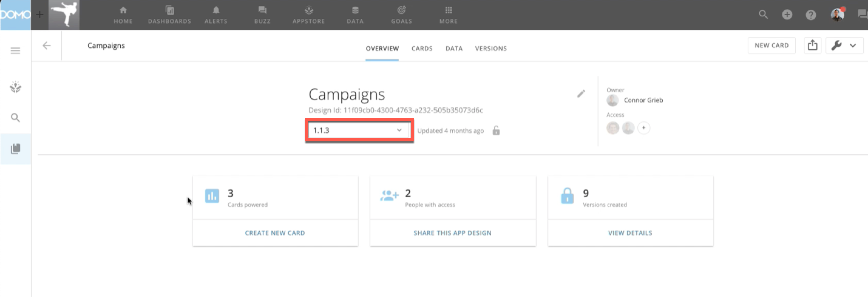Click SHARE THIS APP DESIGN link

pyautogui.click(x=453, y=233)
